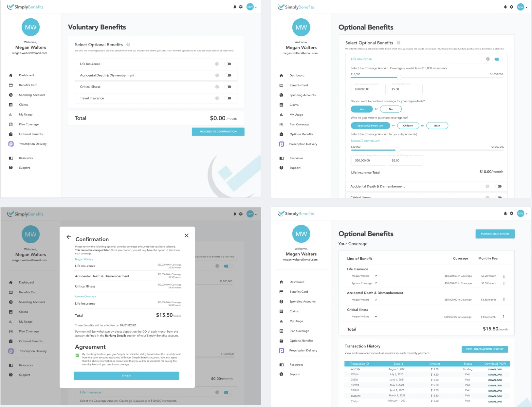Open Resources in Your Coverage sidebar
The width and height of the screenshot is (532, 407).
(296, 365)
